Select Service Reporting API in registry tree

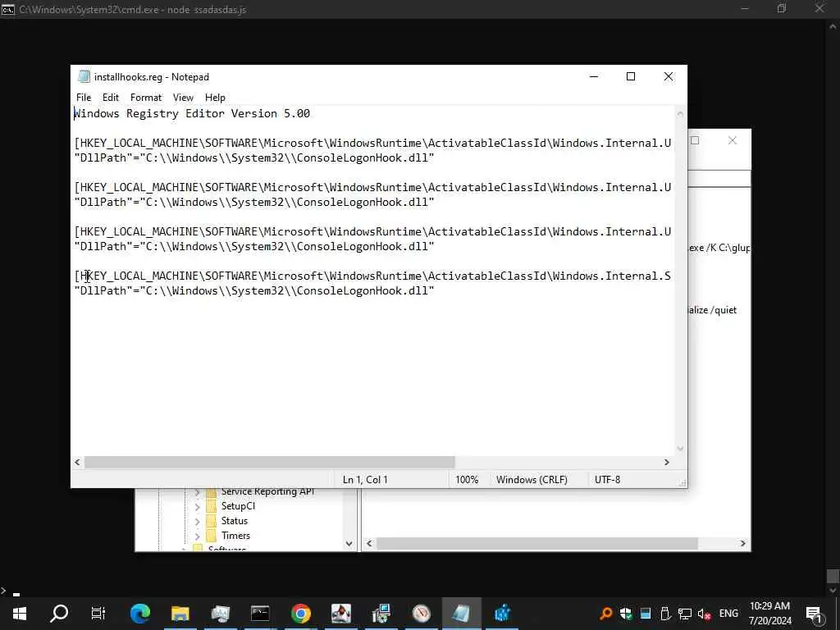(x=267, y=492)
